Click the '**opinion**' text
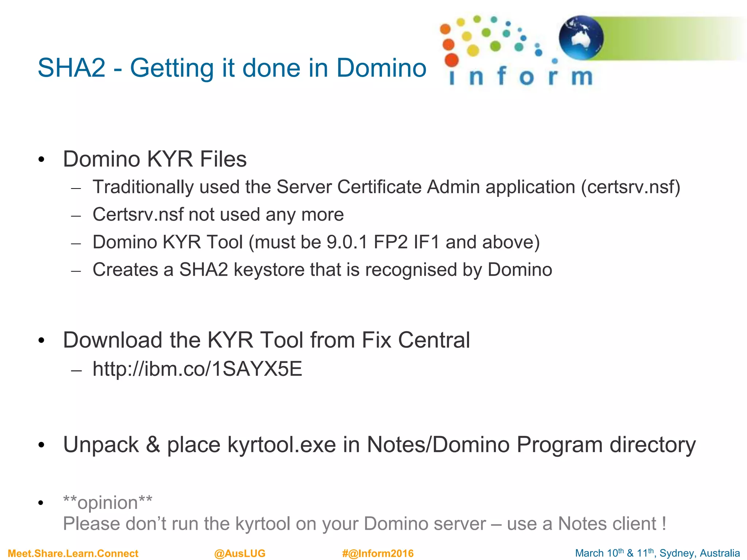Screen dimensions: 747x560 tap(108, 503)
